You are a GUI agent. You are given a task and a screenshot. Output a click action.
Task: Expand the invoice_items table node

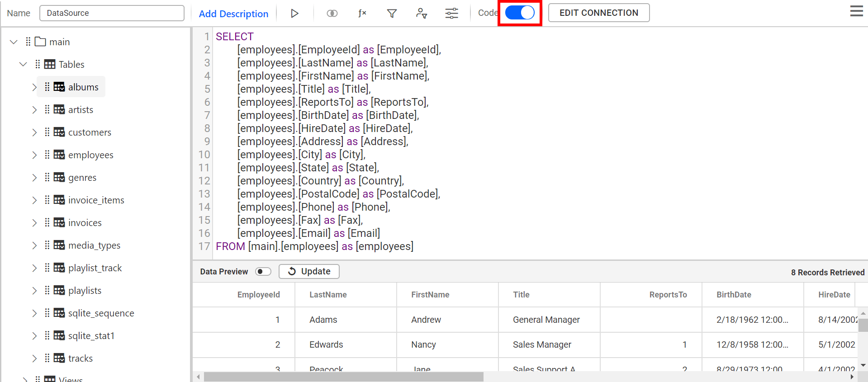coord(34,200)
